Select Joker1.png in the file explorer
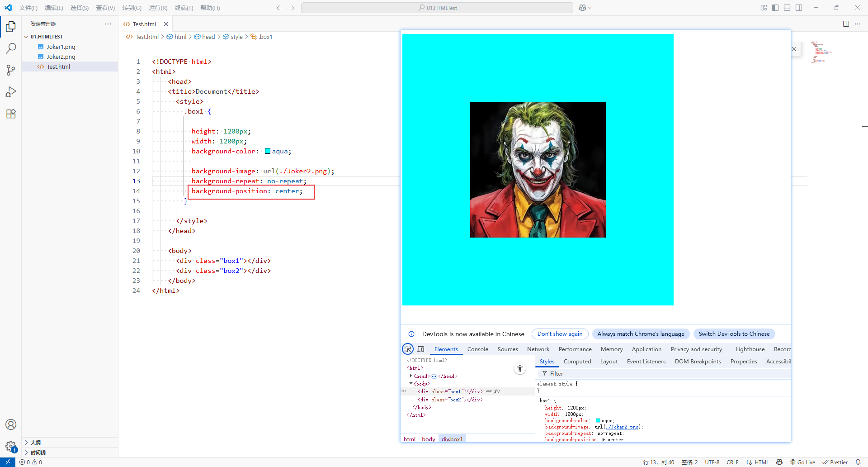This screenshot has height=467, width=868. [x=61, y=47]
